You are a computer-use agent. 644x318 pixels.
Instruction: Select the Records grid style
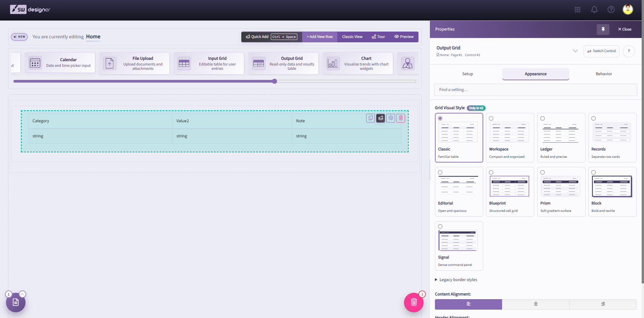coord(612,138)
